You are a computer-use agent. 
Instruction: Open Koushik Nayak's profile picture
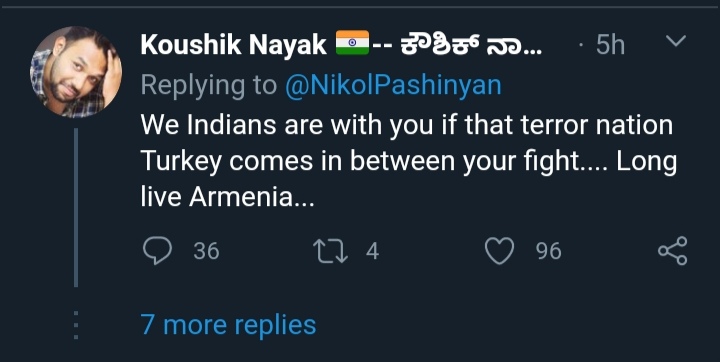[76, 72]
